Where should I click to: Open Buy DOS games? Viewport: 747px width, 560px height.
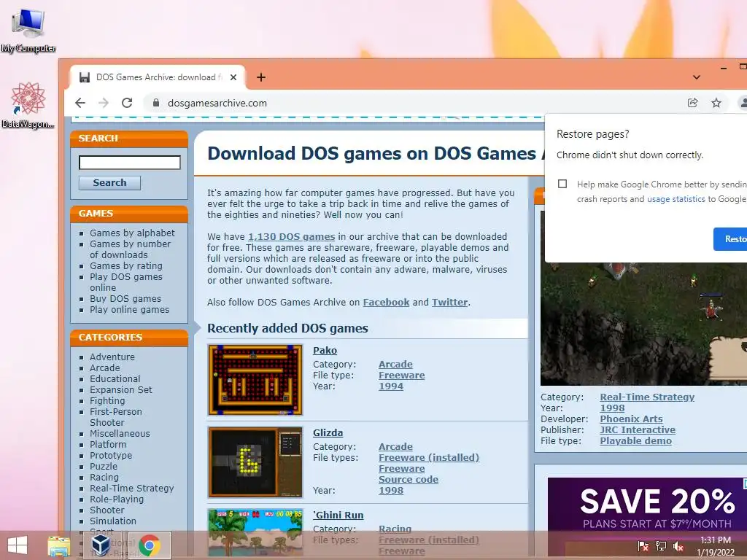(x=125, y=298)
